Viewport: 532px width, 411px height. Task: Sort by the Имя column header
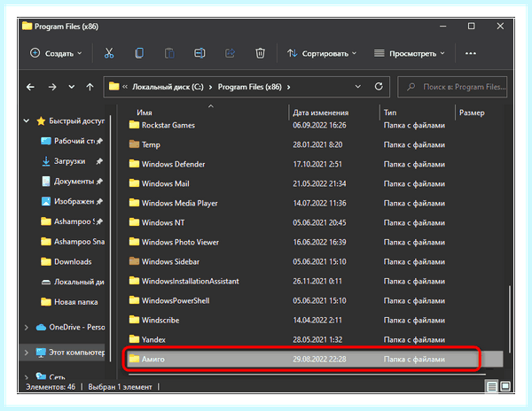click(x=145, y=112)
